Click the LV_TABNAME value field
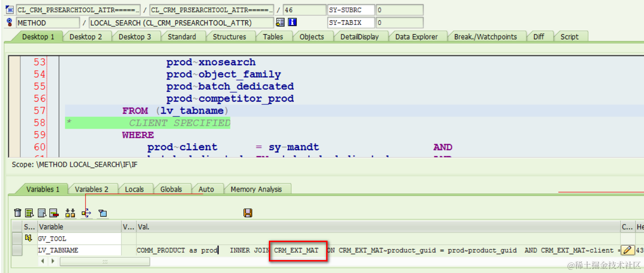The image size is (644, 273). (x=378, y=250)
